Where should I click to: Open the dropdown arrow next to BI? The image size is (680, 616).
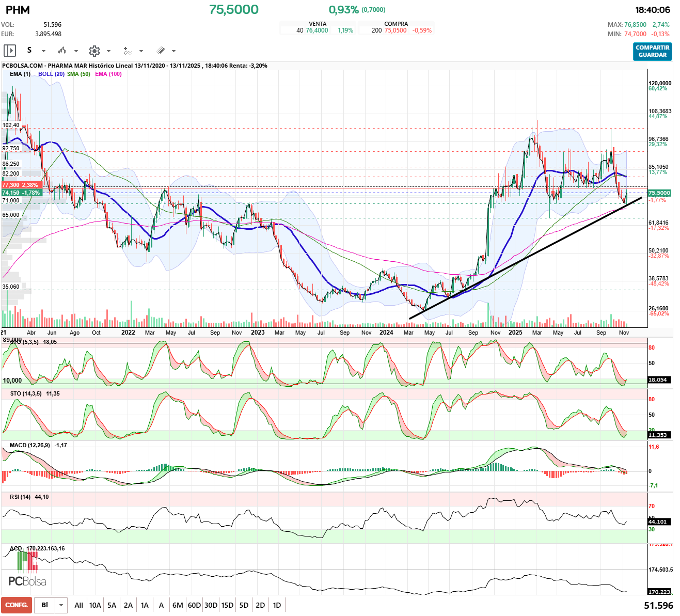(61, 605)
